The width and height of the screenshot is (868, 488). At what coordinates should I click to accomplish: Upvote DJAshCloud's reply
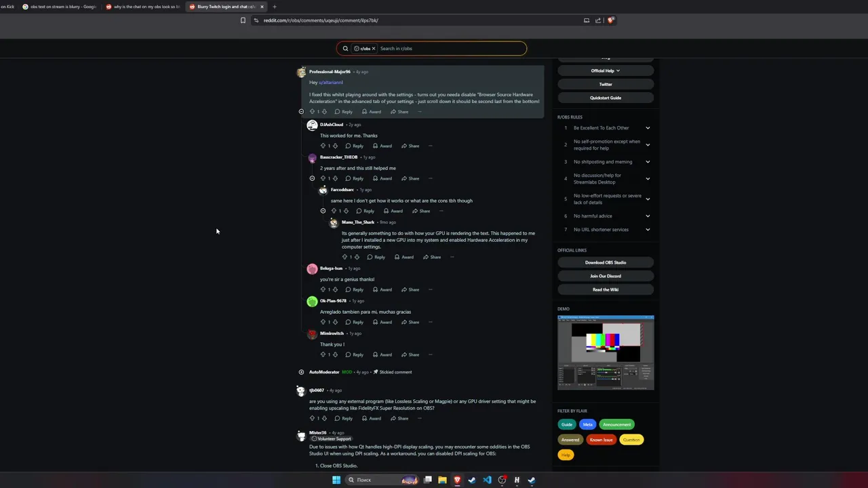[323, 146]
